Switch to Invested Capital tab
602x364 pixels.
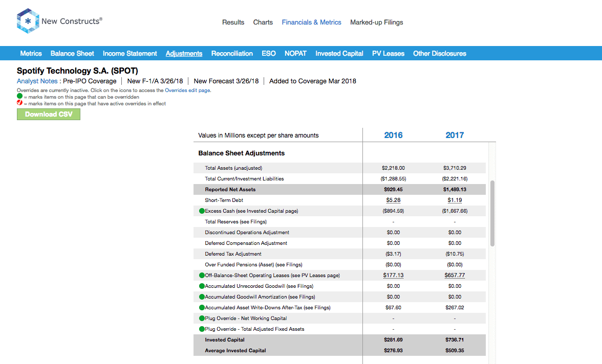[339, 53]
